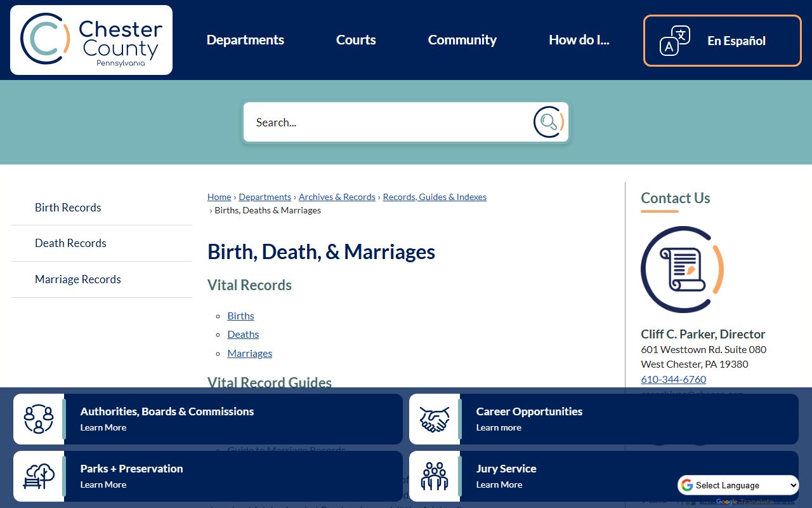Viewport: 812px width, 508px height.
Task: Click the En Español button
Action: coord(736,41)
